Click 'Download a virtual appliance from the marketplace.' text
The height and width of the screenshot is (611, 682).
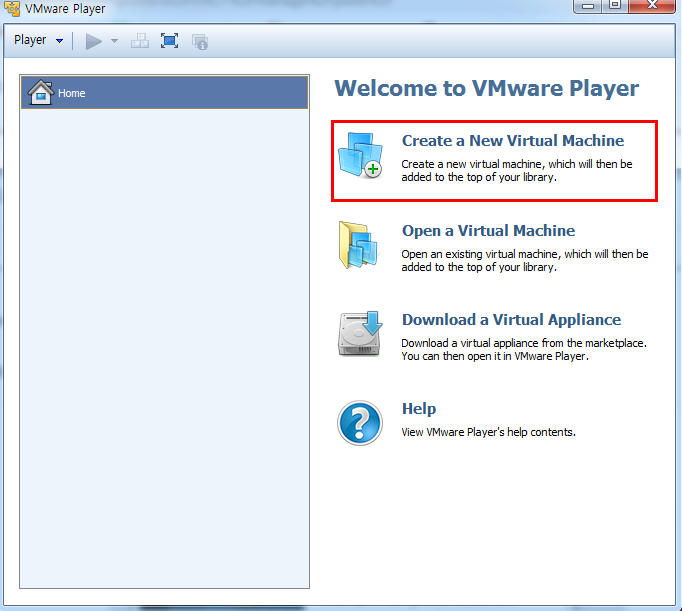pos(524,343)
